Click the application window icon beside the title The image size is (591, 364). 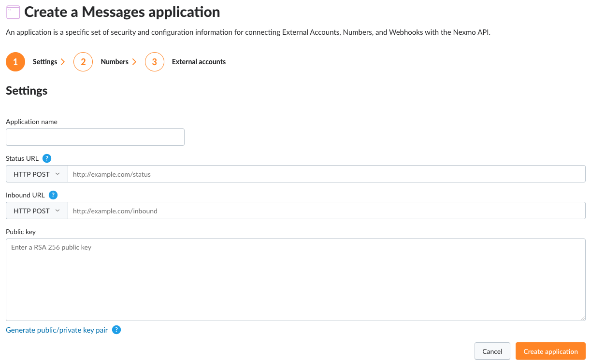(13, 12)
